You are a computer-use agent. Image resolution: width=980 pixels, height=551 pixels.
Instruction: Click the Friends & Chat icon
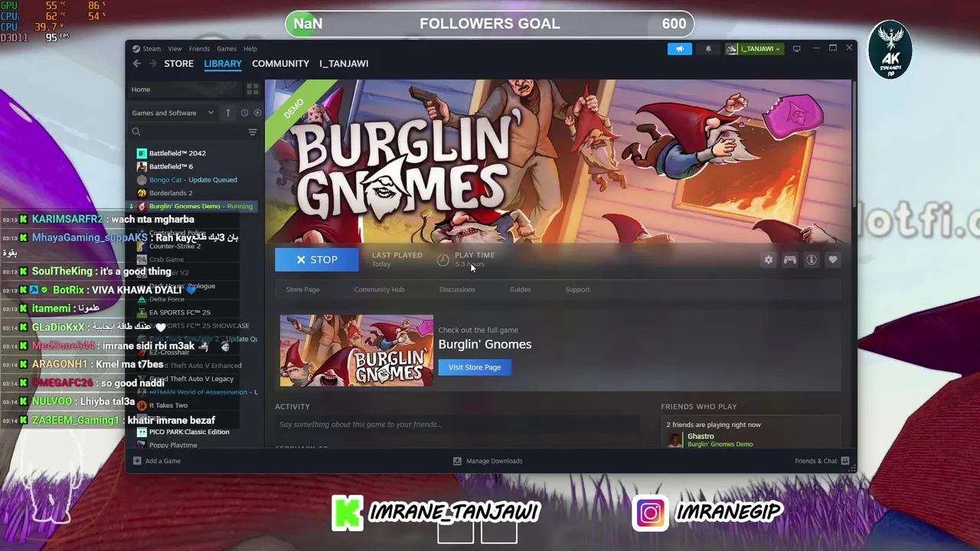[x=845, y=461]
